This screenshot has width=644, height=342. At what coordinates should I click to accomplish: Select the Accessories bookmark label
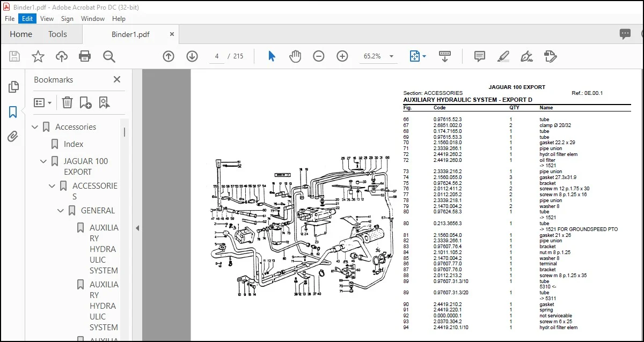pos(76,127)
